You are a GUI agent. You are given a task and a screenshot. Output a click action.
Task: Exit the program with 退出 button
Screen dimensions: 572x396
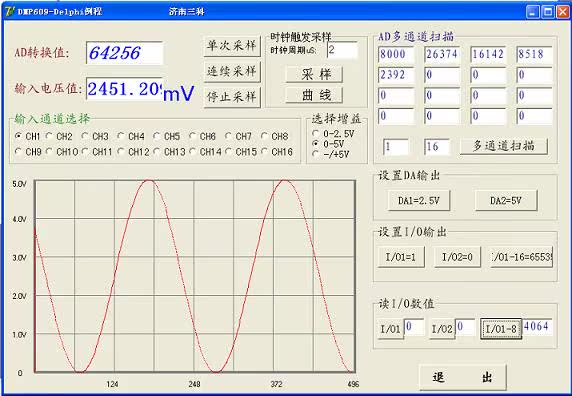(463, 377)
